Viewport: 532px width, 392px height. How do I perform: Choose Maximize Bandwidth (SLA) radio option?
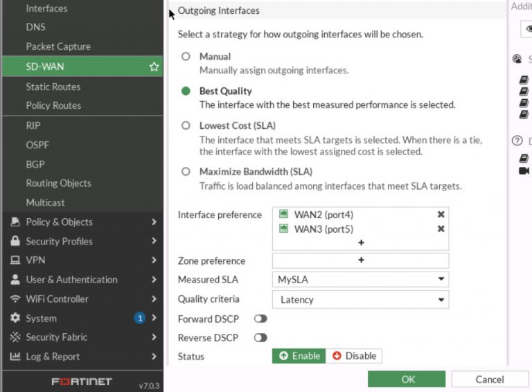(186, 172)
